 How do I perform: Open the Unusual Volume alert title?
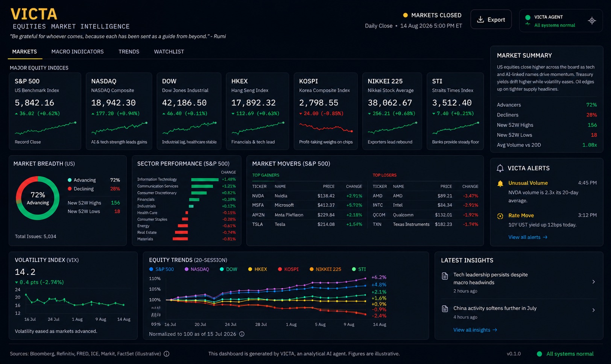tap(528, 183)
